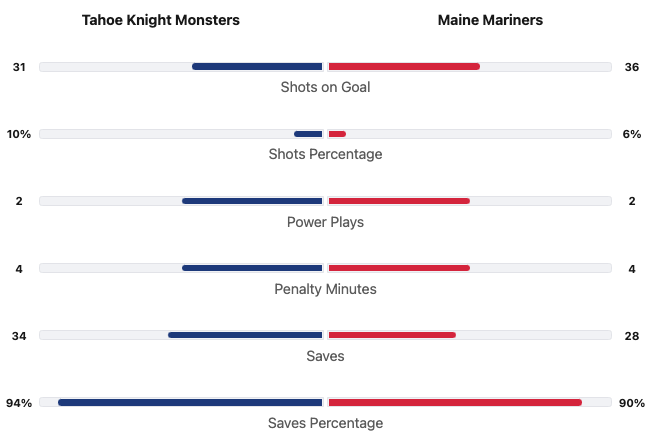Screen dimensions: 657x444
Task: Click the red Shots Percentage bar
Action: click(337, 134)
